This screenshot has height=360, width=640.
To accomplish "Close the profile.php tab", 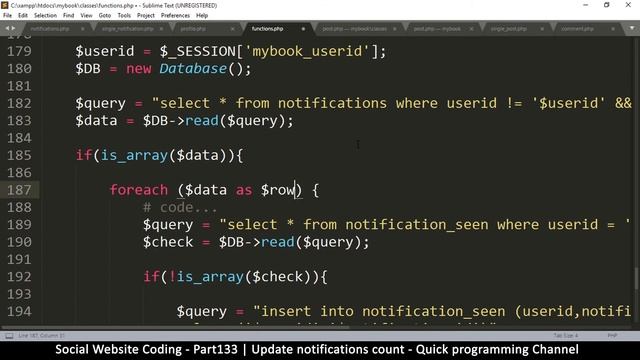I will pos(232,29).
